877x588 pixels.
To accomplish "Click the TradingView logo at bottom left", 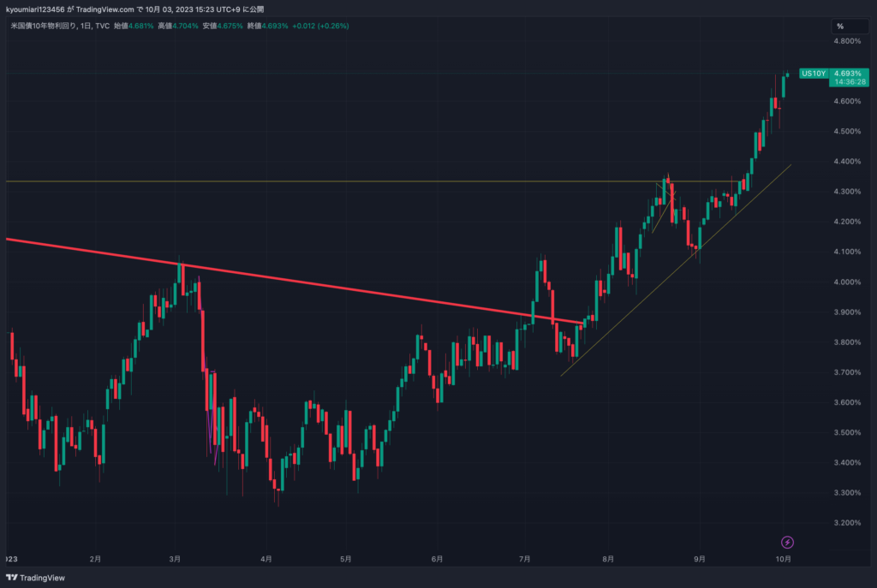I will click(x=35, y=578).
